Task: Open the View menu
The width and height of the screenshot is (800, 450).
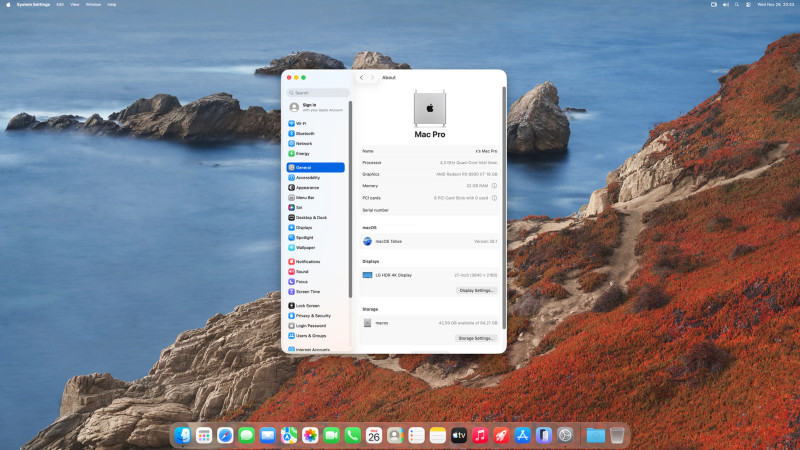Action: pos(74,5)
